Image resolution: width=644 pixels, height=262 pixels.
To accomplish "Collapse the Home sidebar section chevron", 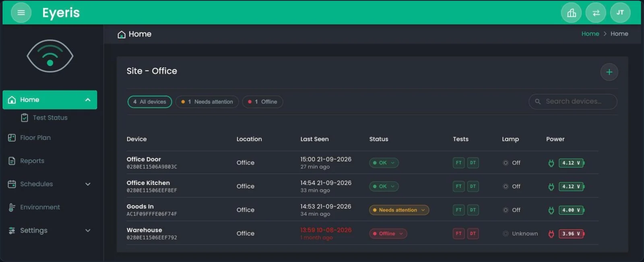I will click(88, 100).
